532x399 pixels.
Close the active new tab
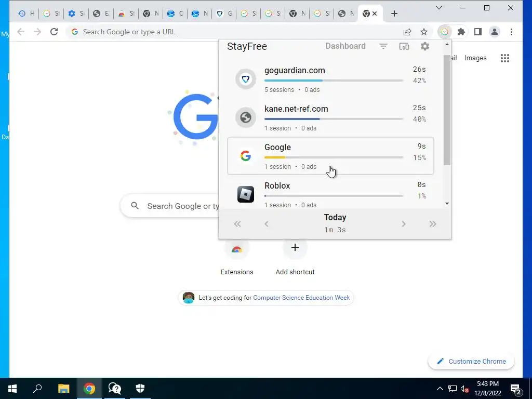375,14
